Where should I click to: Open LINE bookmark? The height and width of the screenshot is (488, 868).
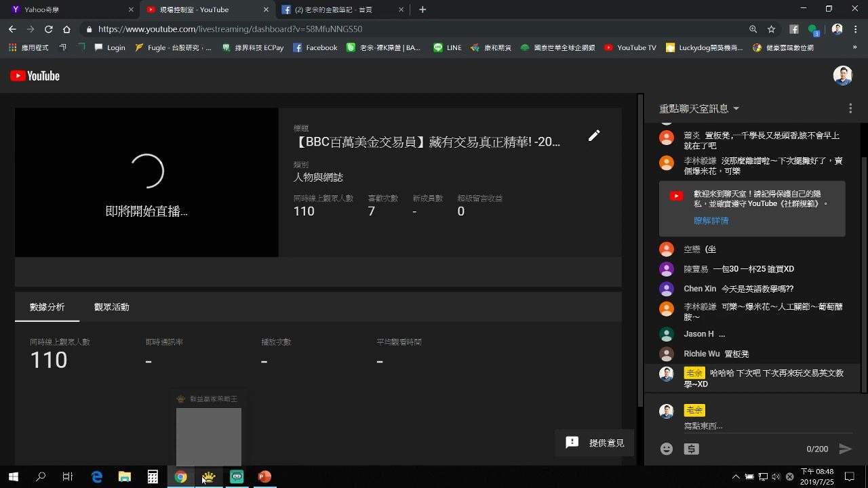pos(448,47)
